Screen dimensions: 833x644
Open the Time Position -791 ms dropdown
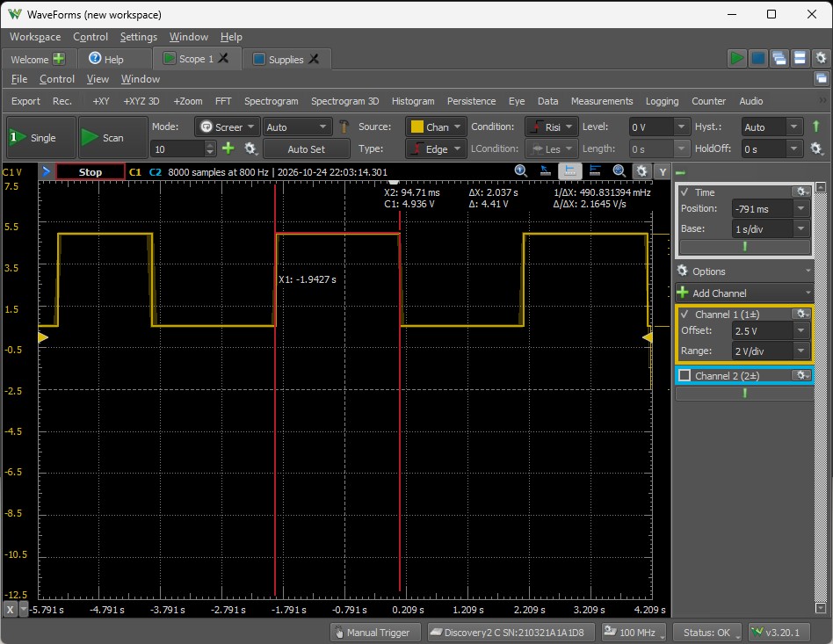(801, 209)
